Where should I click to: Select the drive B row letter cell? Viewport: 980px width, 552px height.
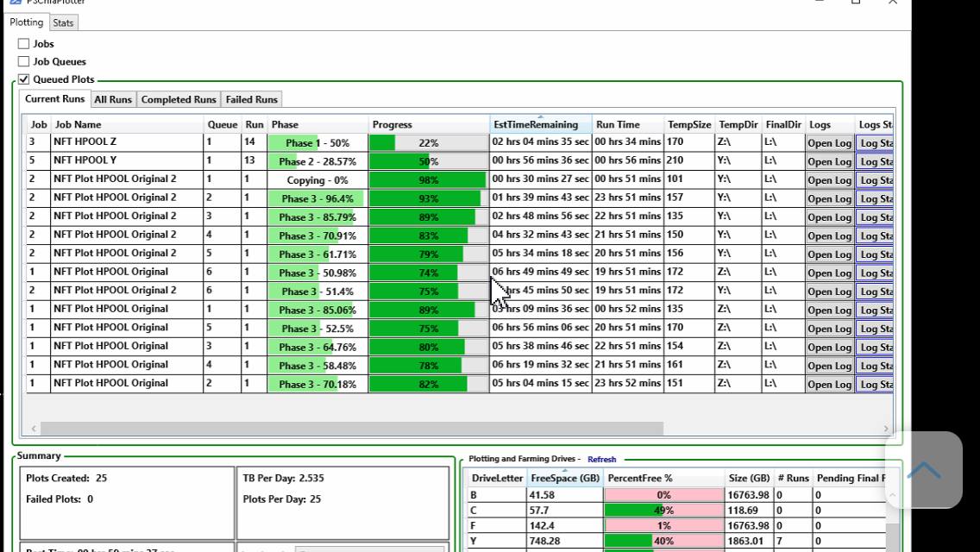pyautogui.click(x=498, y=495)
